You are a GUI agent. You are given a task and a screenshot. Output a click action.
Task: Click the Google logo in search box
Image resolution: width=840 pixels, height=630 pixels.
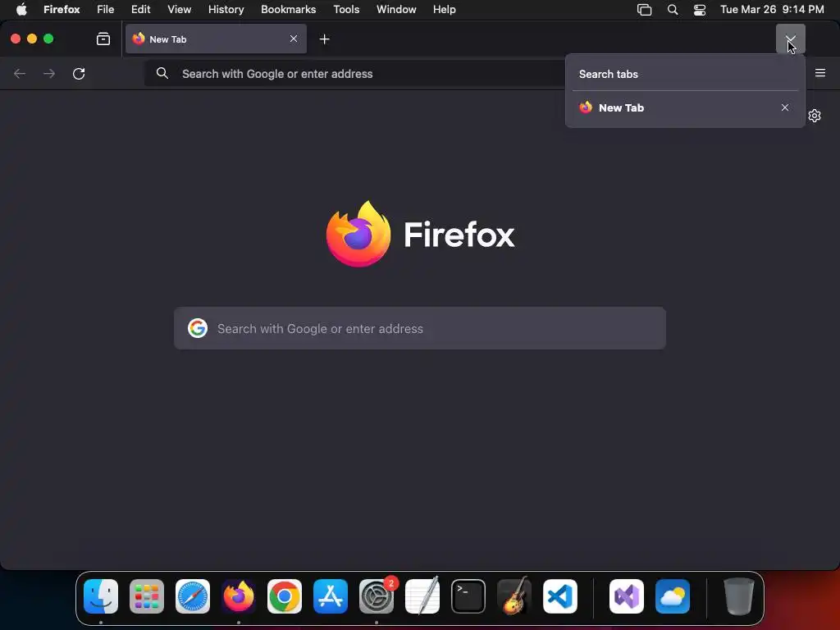point(198,328)
